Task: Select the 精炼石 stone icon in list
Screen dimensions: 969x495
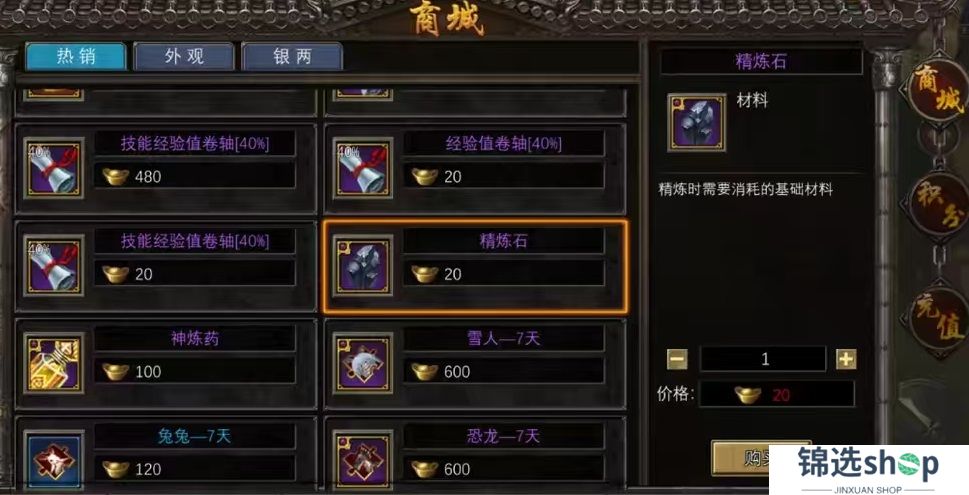Action: point(363,266)
